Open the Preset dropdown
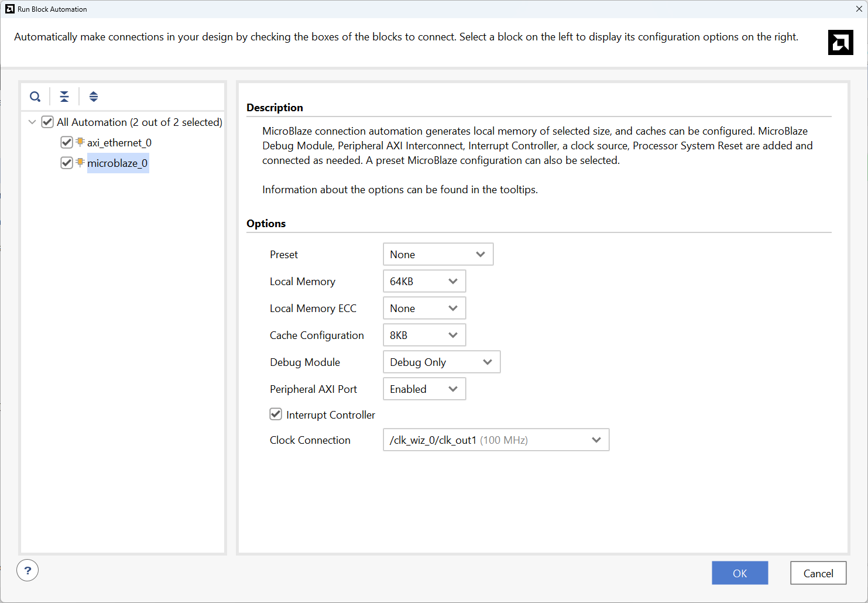Image resolution: width=868 pixels, height=603 pixels. [x=438, y=254]
